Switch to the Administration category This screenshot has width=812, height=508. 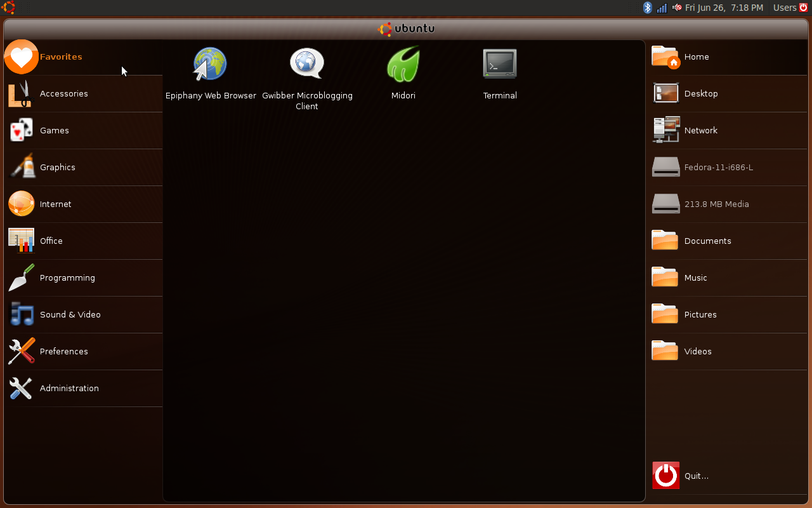[69, 388]
